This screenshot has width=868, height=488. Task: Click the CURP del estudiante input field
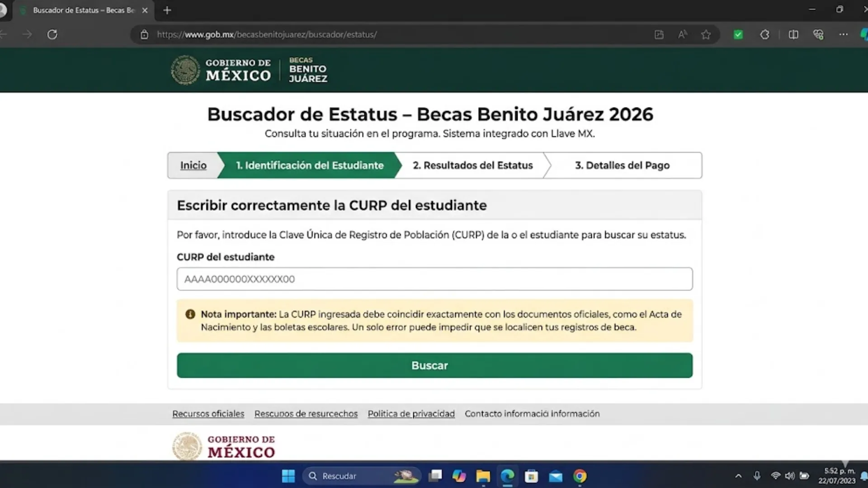point(434,279)
